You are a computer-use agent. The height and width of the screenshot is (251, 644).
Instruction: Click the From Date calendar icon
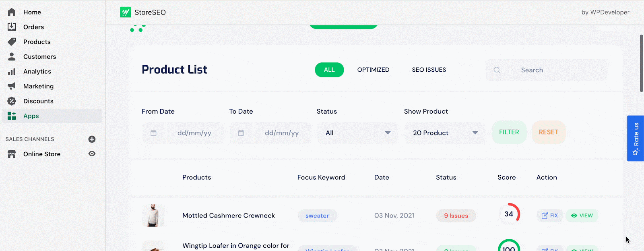(x=153, y=133)
